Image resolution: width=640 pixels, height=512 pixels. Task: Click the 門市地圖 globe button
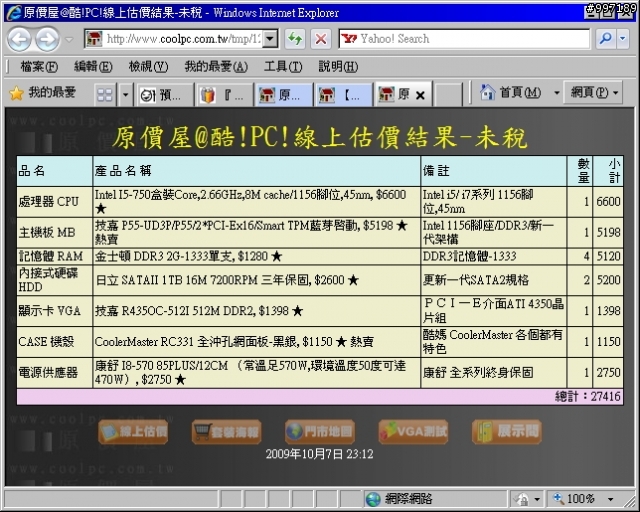tap(320, 432)
